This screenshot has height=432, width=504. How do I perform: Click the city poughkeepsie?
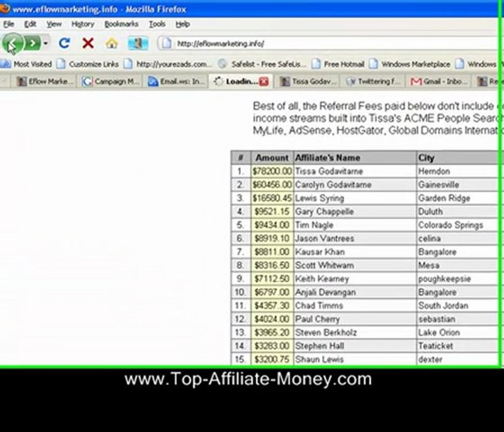[444, 279]
